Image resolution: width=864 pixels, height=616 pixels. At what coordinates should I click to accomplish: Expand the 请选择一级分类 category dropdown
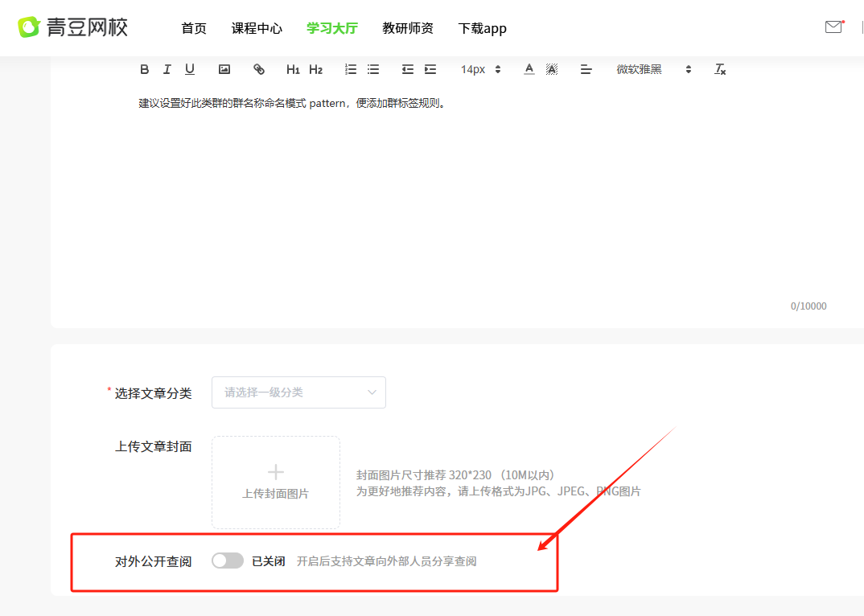pyautogui.click(x=298, y=392)
